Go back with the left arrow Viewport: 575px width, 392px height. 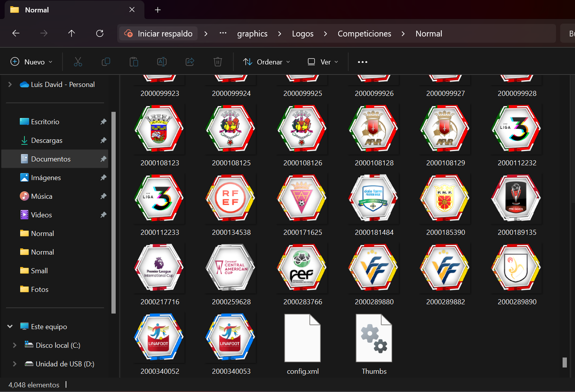tap(16, 33)
